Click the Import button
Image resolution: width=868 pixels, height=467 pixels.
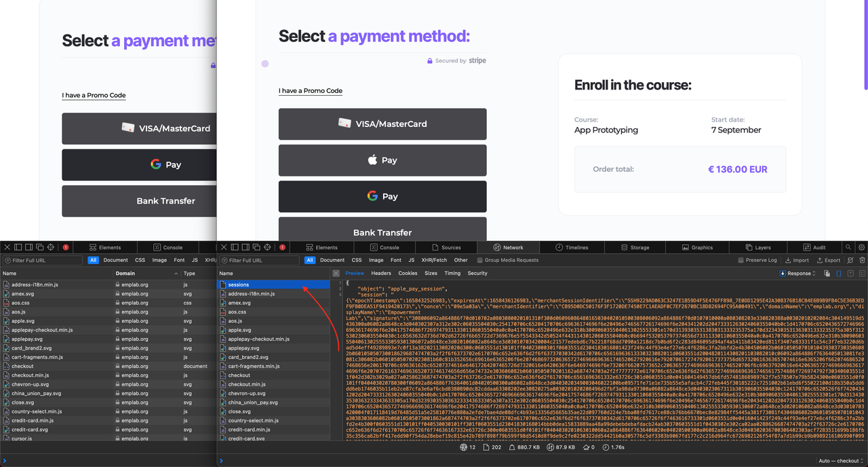click(x=796, y=260)
